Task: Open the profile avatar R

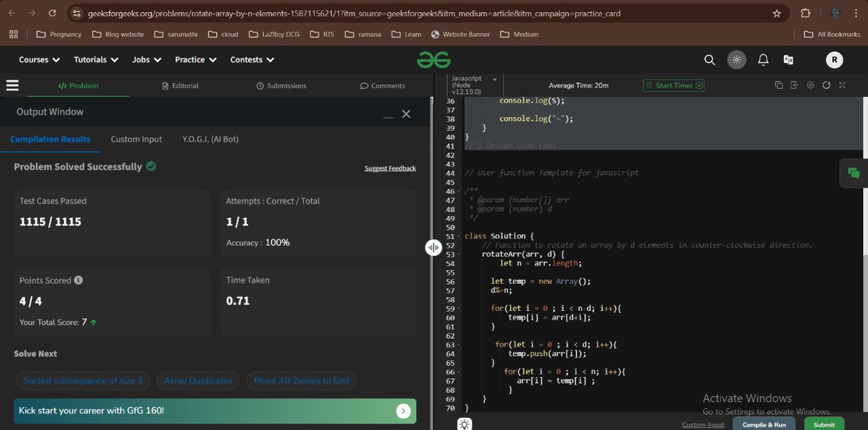Action: coord(834,60)
